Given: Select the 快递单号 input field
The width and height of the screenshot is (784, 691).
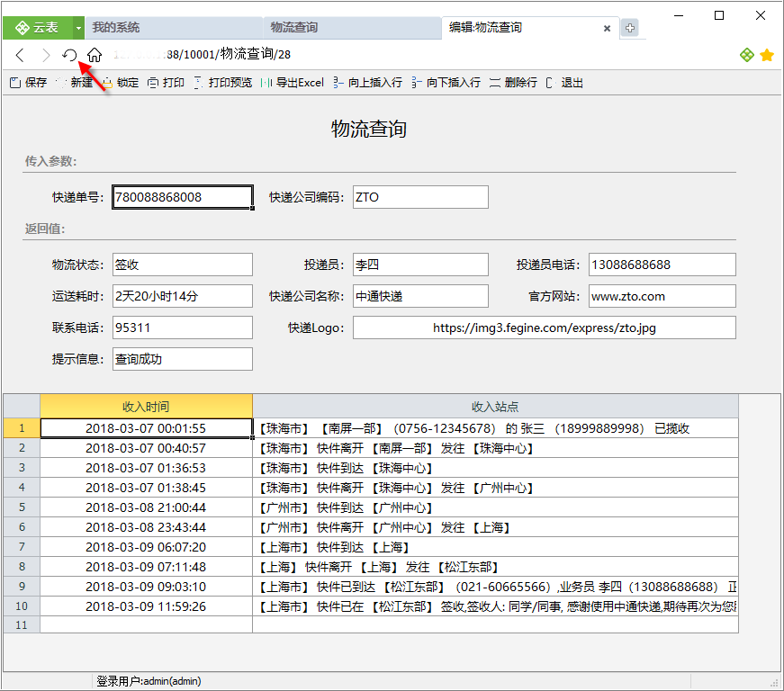Looking at the screenshot, I should [183, 197].
